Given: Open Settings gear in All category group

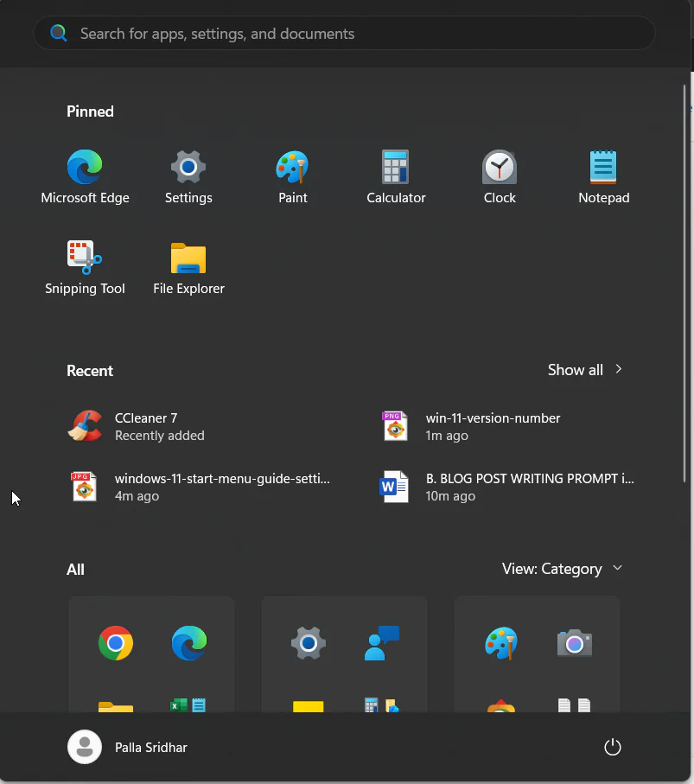Looking at the screenshot, I should click(309, 643).
